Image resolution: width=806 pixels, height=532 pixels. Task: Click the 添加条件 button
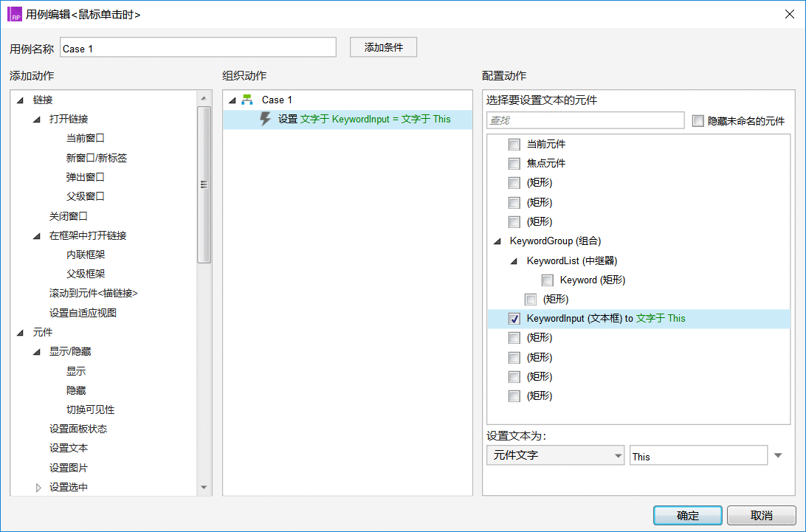383,47
